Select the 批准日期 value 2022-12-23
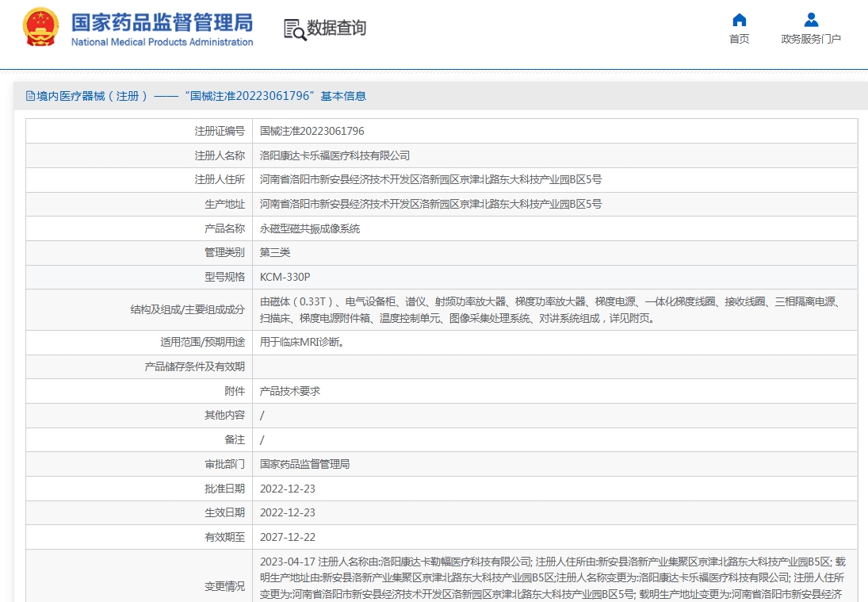Viewport: 868px width, 602px height. click(x=287, y=489)
